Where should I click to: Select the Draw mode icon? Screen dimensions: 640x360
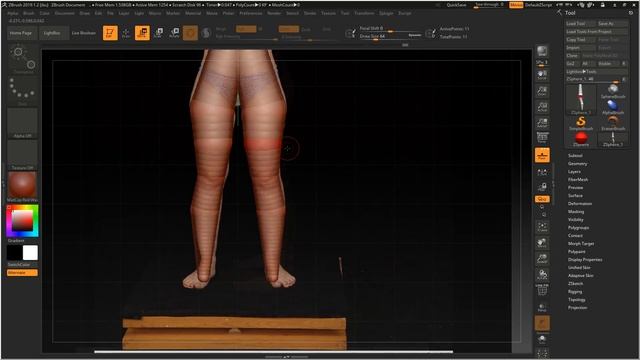click(x=126, y=33)
